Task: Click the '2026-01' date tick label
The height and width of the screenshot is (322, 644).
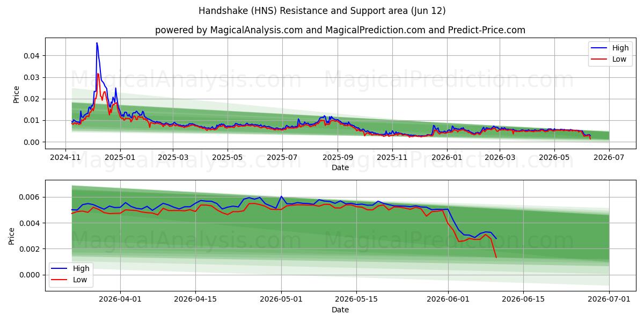Action: 447,157
